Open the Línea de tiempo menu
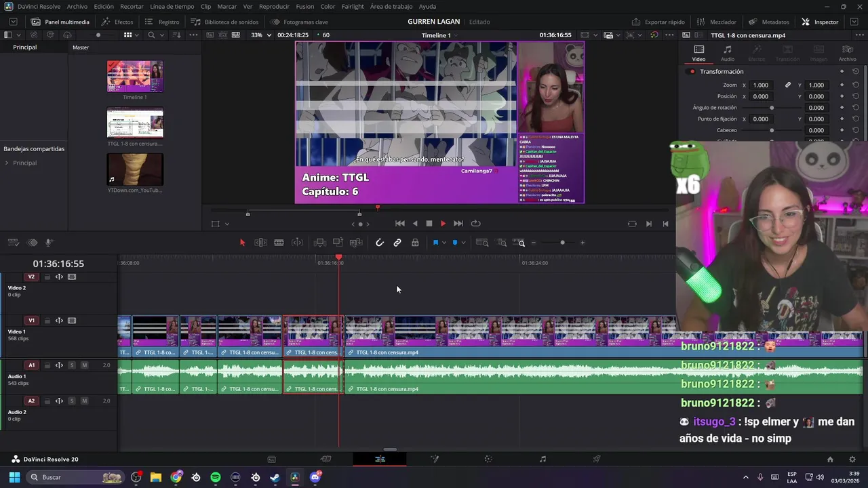Image resolution: width=868 pixels, height=488 pixels. click(172, 6)
